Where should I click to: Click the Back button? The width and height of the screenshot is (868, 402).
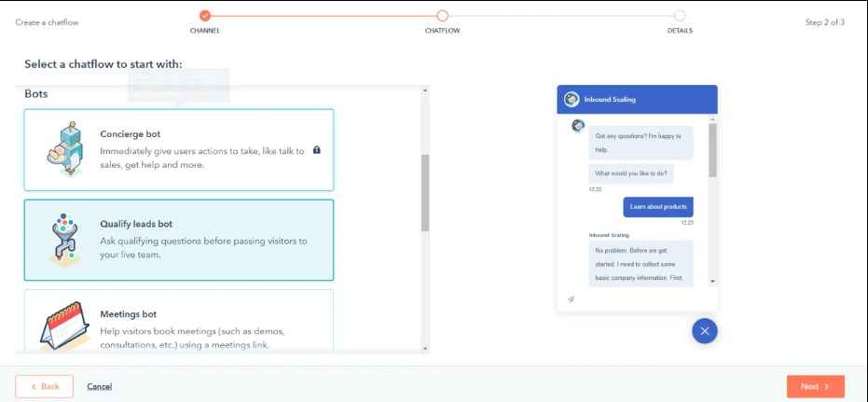coord(45,386)
